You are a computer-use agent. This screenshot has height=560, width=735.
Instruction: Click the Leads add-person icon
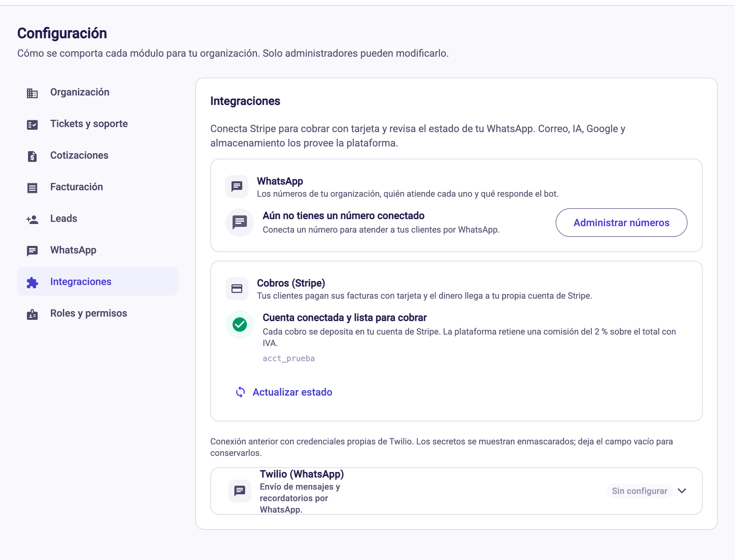[32, 219]
